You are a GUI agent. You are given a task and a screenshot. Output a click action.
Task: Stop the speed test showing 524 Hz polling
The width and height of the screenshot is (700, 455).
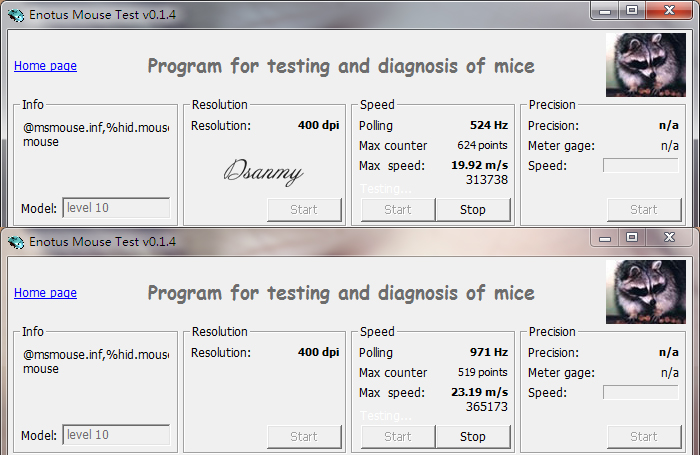coord(473,210)
